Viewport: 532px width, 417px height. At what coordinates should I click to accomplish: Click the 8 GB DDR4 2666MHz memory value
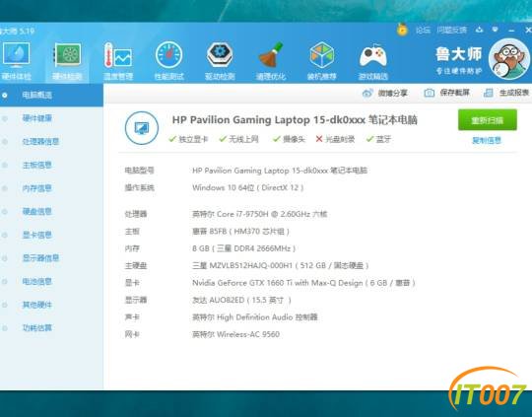pyautogui.click(x=243, y=248)
